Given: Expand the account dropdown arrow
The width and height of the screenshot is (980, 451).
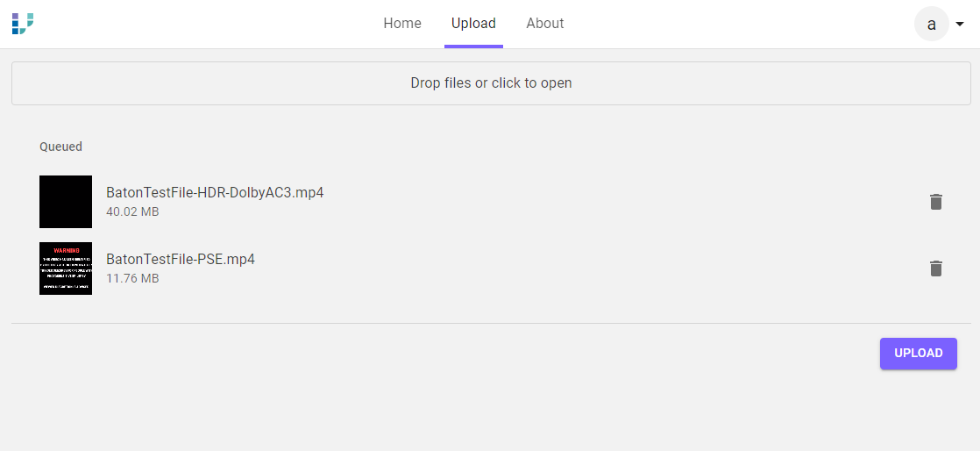Looking at the screenshot, I should coord(959,25).
